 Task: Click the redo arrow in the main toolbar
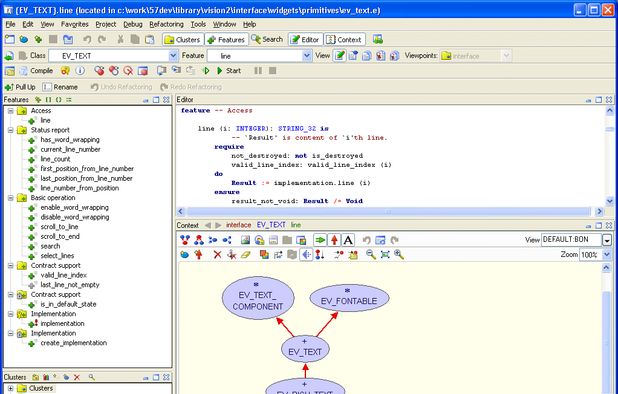coord(102,39)
